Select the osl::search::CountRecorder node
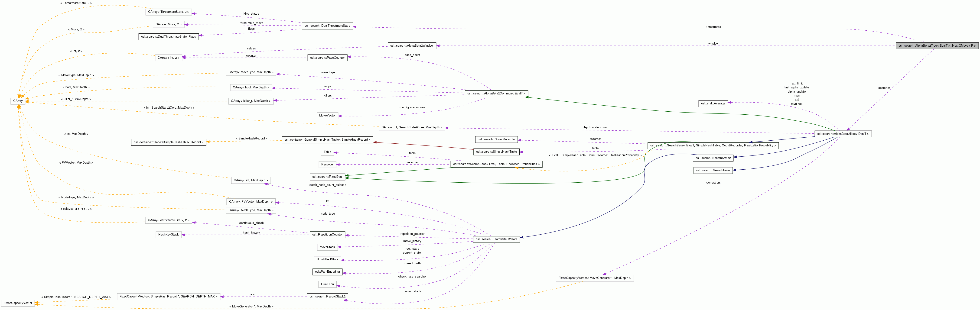The height and width of the screenshot is (310, 980). [496, 140]
